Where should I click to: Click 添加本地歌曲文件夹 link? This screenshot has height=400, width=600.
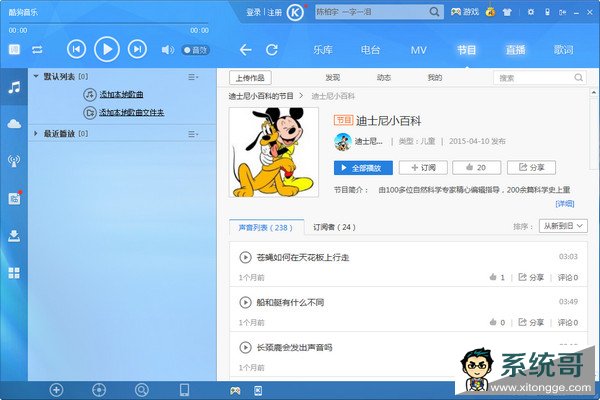pyautogui.click(x=132, y=113)
